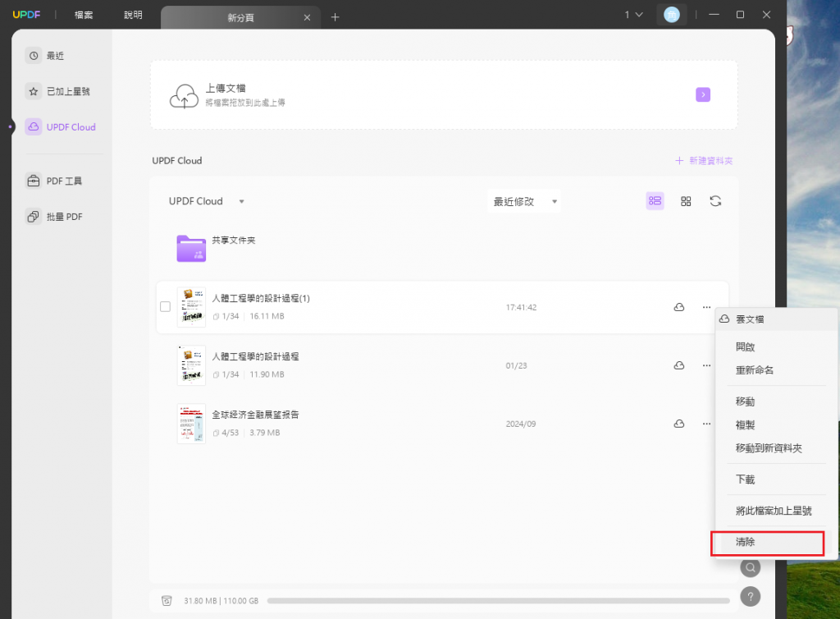This screenshot has width=840, height=619.
Task: Click file name 人體工程學的設計過程(1)
Action: coord(261,298)
